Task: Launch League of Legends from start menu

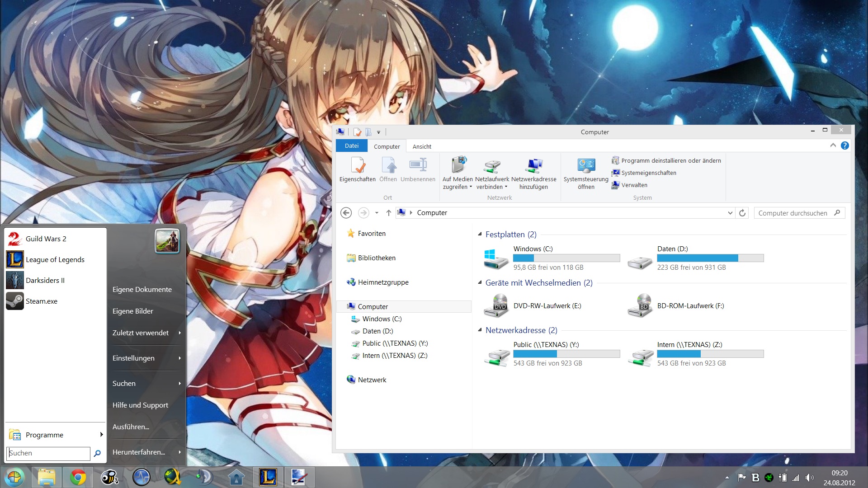Action: tap(56, 259)
